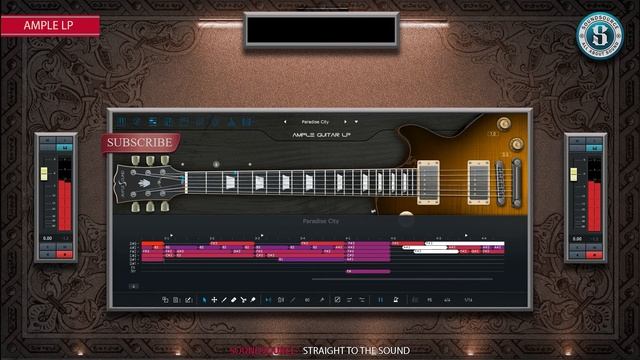Click the SoundSource logo badge

[x=600, y=36]
